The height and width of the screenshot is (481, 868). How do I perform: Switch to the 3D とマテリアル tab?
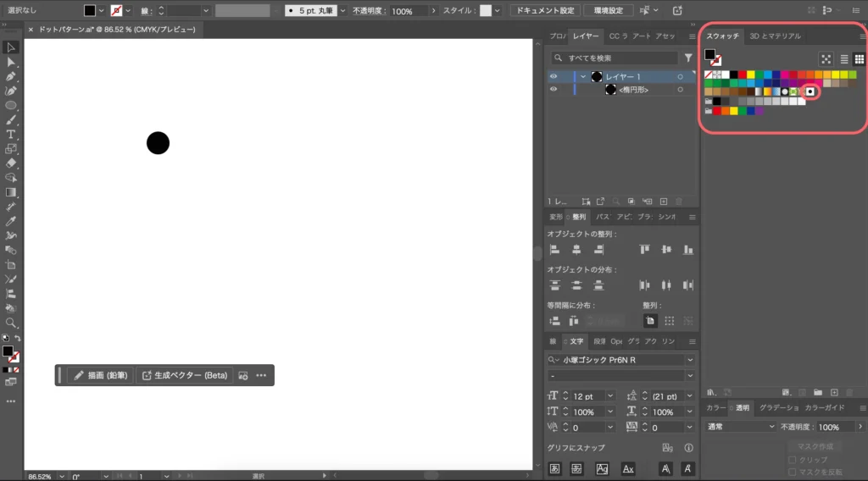pos(775,36)
